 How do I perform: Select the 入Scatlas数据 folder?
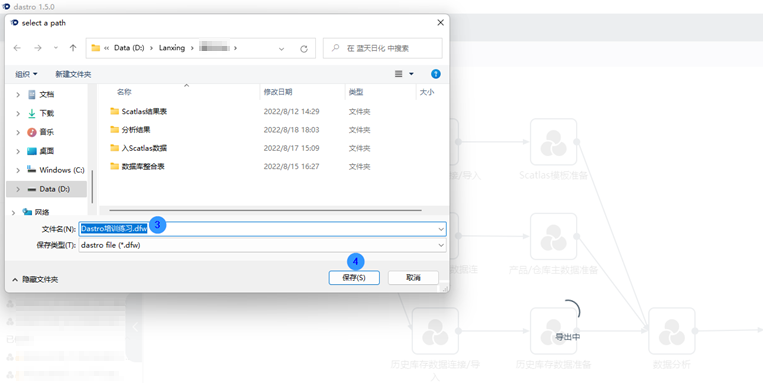click(144, 148)
